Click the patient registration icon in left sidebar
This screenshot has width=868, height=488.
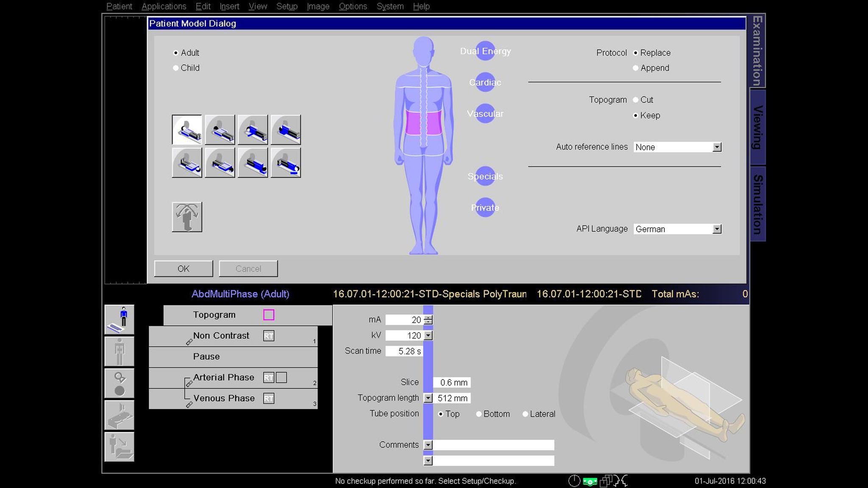click(x=119, y=319)
